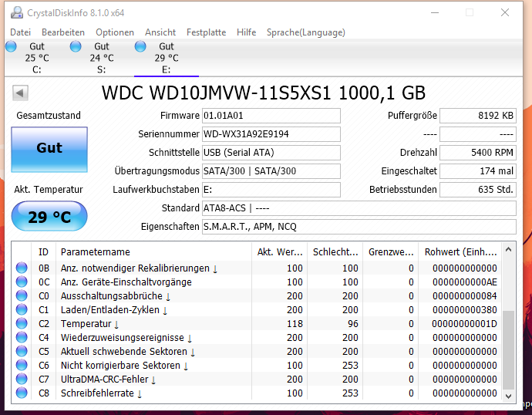Select row Nicht korrigierbare Sektoren
This screenshot has height=415, width=532.
[257, 365]
